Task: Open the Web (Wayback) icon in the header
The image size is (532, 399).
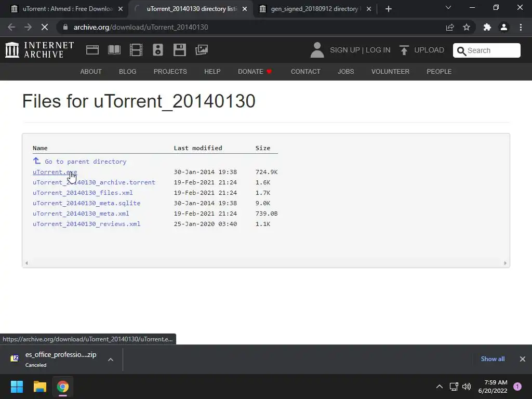Action: [x=92, y=50]
